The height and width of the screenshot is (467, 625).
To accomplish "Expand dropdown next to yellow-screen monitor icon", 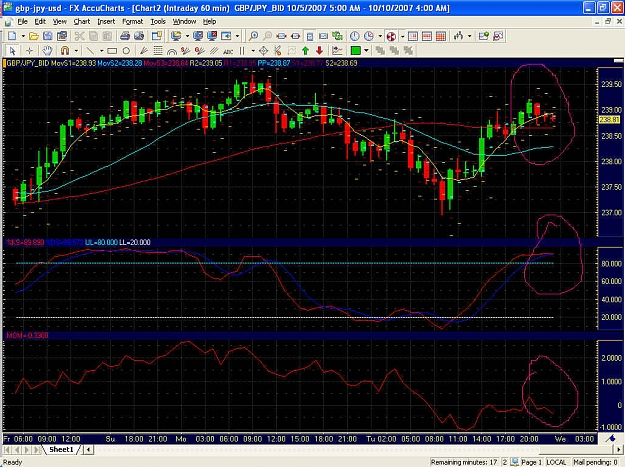I will pyautogui.click(x=187, y=36).
